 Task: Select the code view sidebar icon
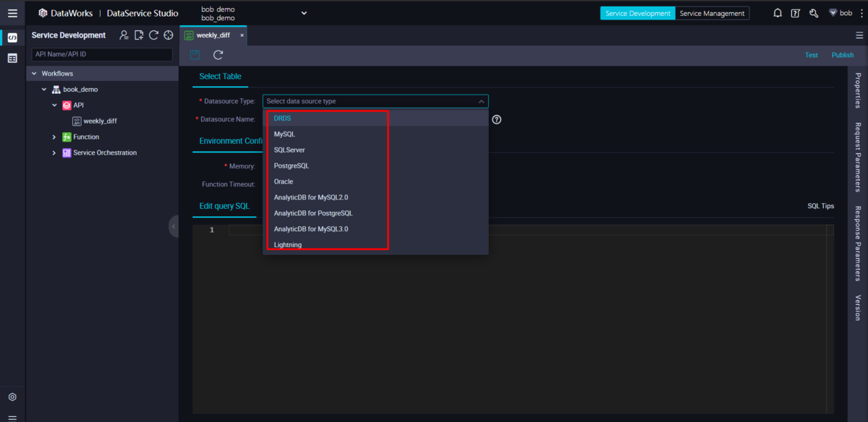tap(12, 38)
